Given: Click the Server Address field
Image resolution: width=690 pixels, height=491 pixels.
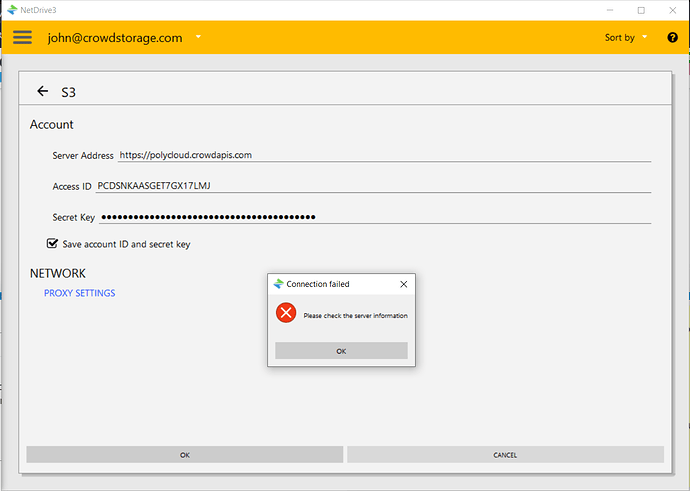Looking at the screenshot, I should click(x=384, y=155).
